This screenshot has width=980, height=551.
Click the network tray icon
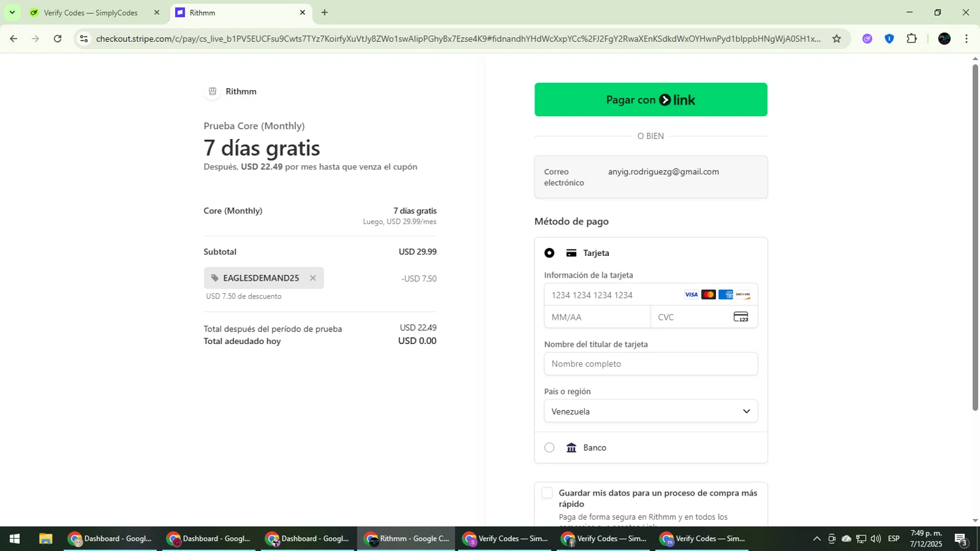tap(861, 539)
